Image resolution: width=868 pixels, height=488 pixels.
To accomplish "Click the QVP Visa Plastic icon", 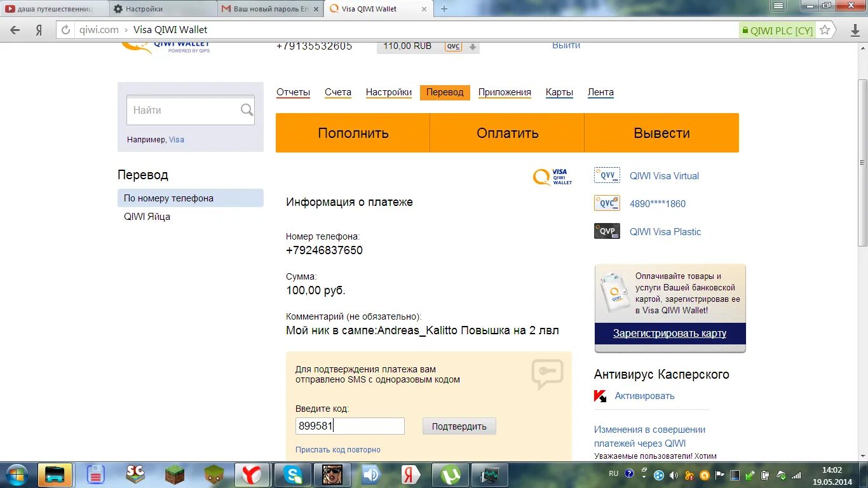I will 607,231.
